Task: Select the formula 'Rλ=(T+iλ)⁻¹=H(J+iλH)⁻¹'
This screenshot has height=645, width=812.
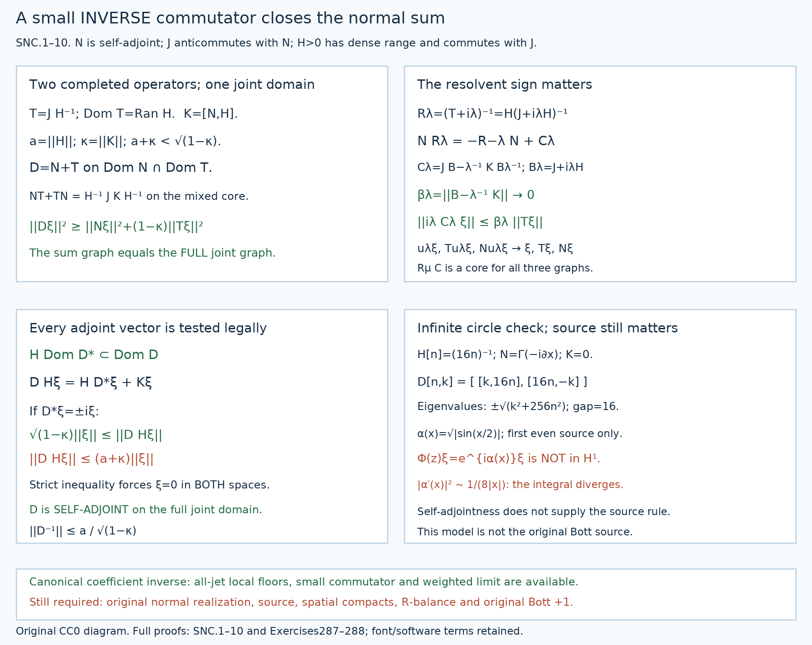Action: click(492, 114)
